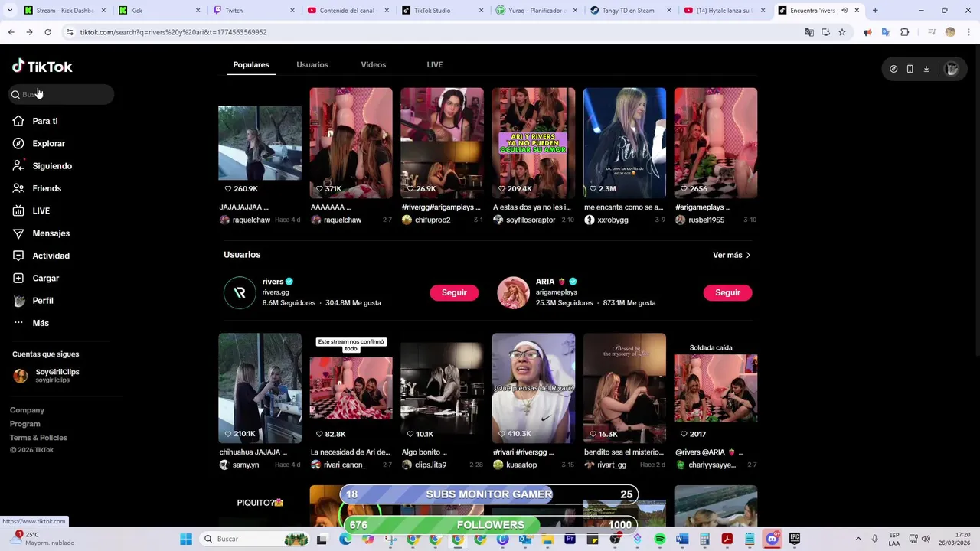Mute the TikTok tab audio icon
The image size is (980, 551).
[844, 11]
